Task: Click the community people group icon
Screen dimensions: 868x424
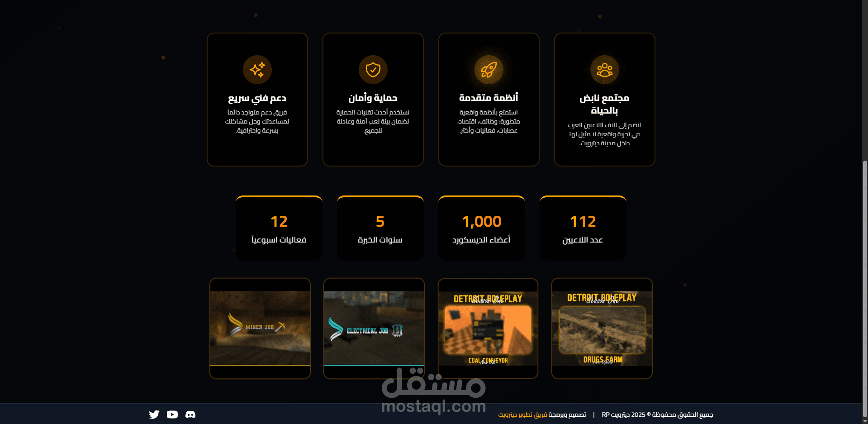Action: click(x=605, y=70)
